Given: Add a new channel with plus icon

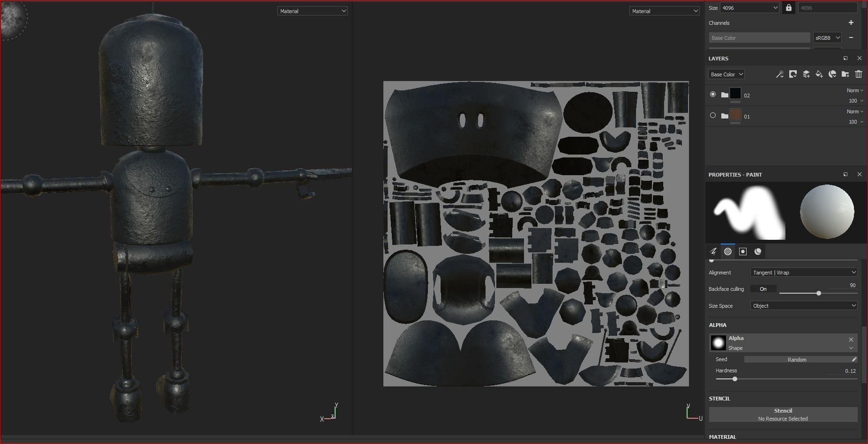Looking at the screenshot, I should point(851,22).
